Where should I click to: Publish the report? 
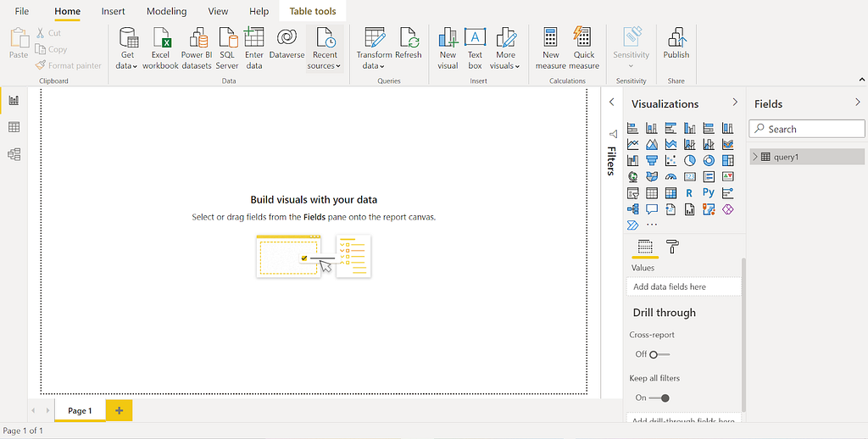pyautogui.click(x=676, y=43)
